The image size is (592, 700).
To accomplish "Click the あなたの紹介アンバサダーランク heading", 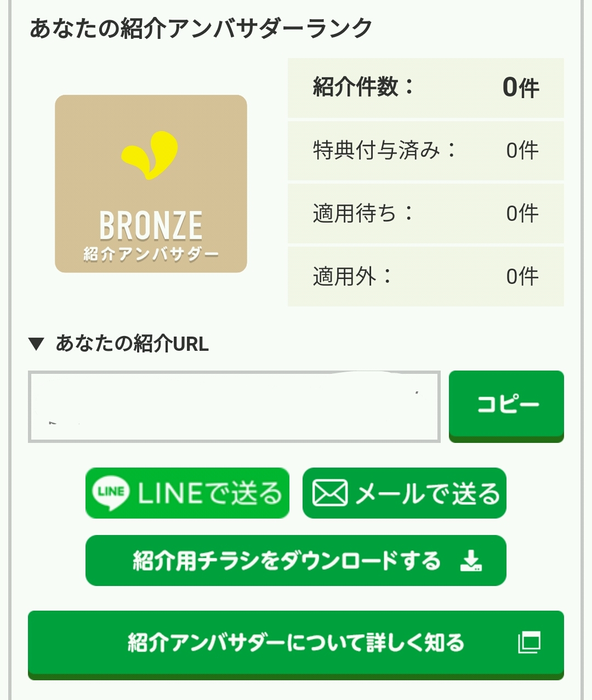I will coord(201,28).
